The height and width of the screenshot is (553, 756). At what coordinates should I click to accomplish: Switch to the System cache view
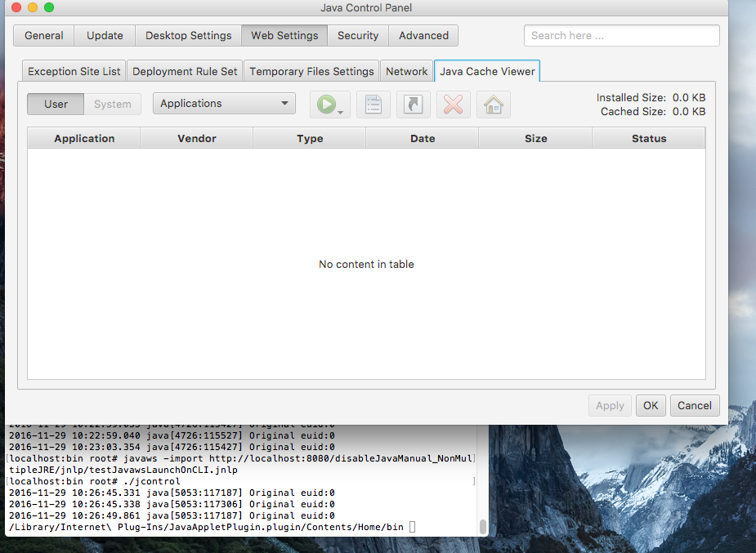click(x=112, y=104)
